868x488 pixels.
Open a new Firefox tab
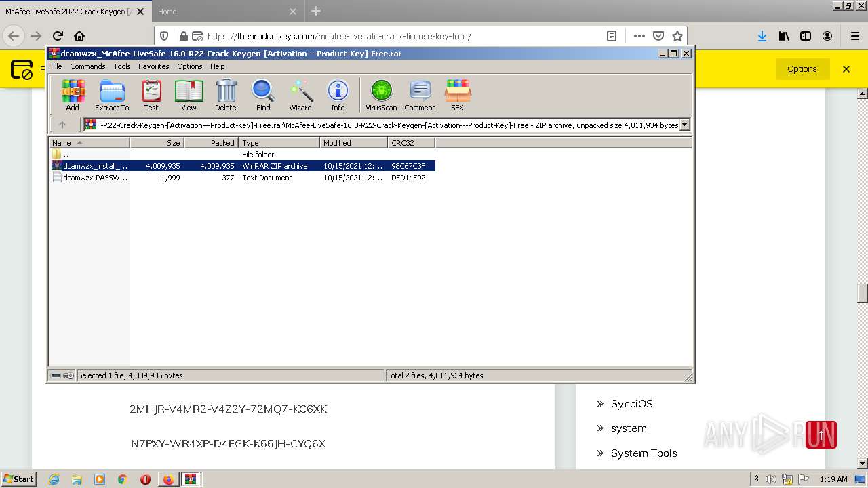pos(316,12)
